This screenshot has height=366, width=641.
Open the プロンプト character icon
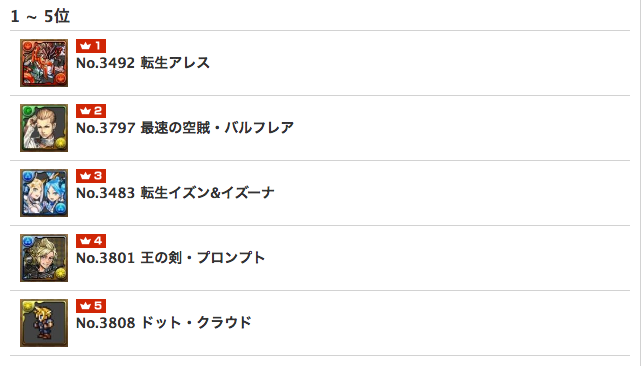[44, 258]
